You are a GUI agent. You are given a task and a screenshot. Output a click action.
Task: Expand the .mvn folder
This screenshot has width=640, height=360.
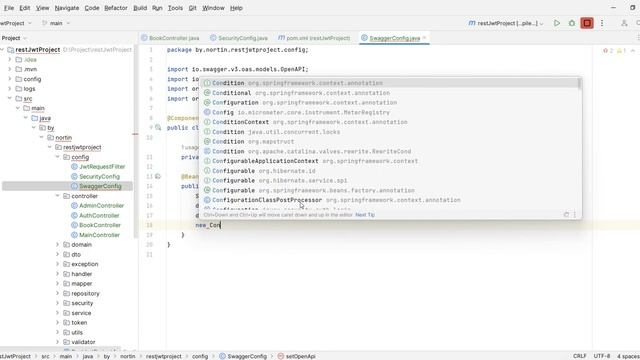pos(9,69)
